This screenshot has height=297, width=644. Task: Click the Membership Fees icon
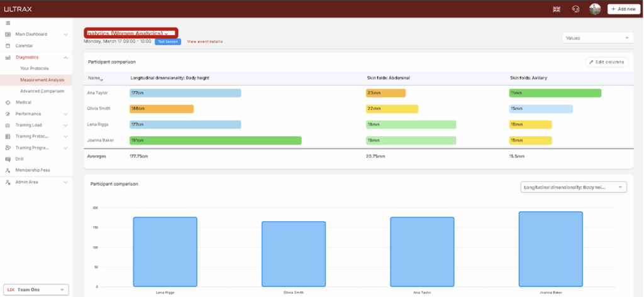(8, 170)
